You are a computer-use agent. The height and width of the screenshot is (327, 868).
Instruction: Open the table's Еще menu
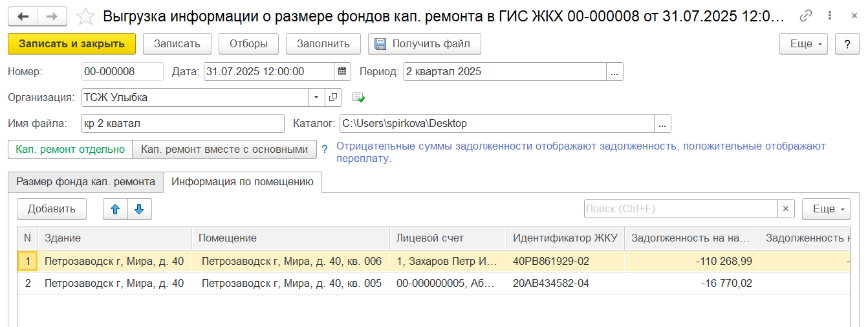pyautogui.click(x=826, y=209)
